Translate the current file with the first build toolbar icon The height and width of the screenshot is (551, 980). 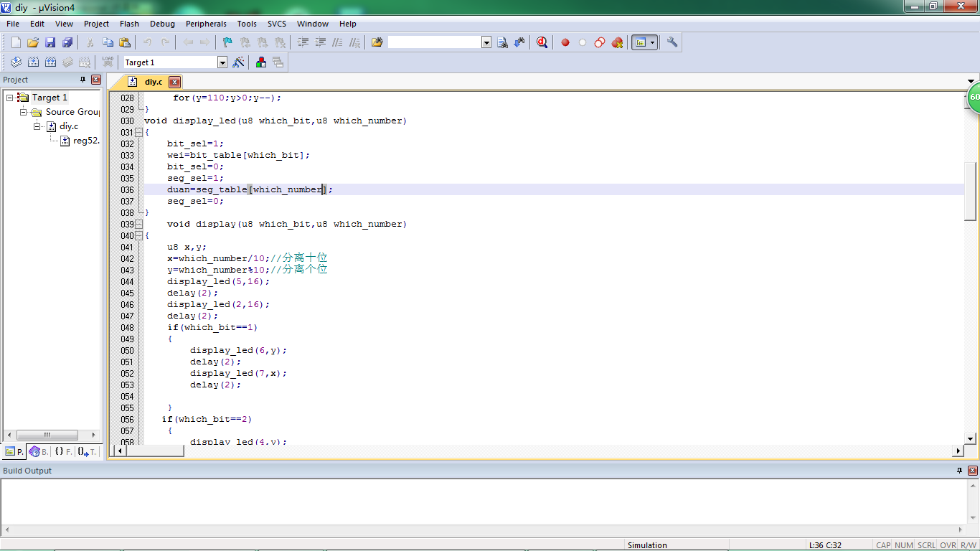pos(16,62)
